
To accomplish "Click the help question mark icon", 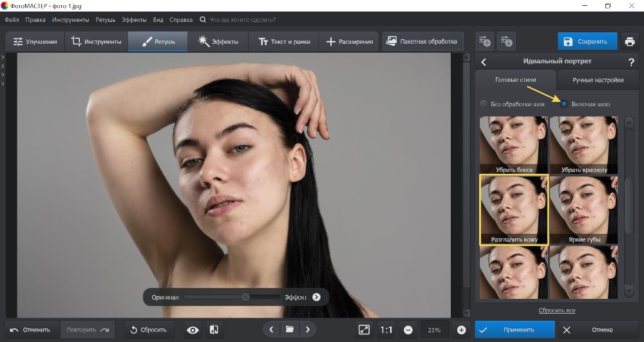I will coord(631,62).
